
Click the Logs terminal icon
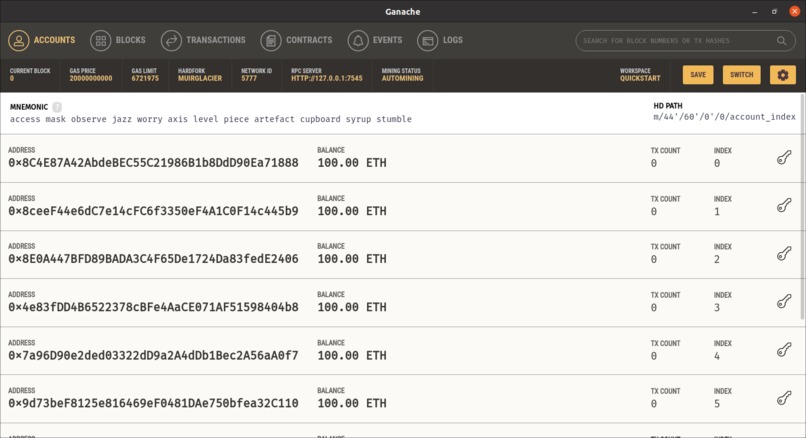coord(427,41)
